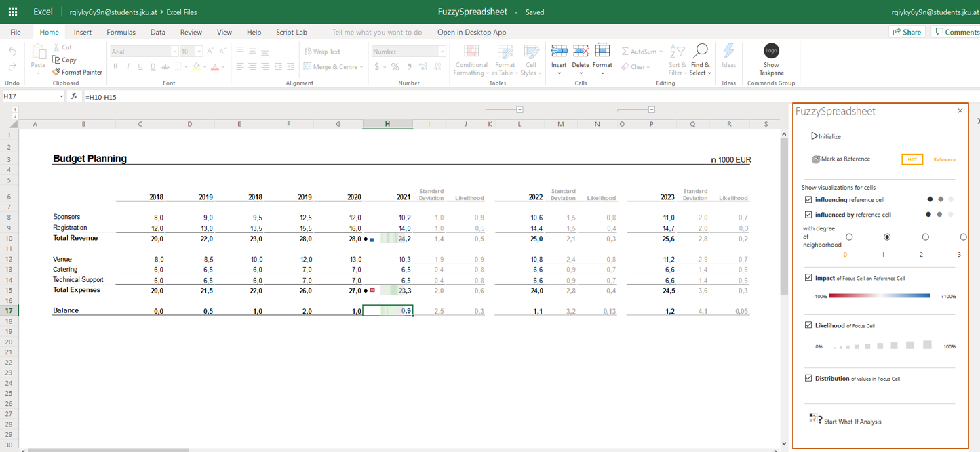
Task: Switch to the Formulas ribbon tab
Action: [x=121, y=32]
